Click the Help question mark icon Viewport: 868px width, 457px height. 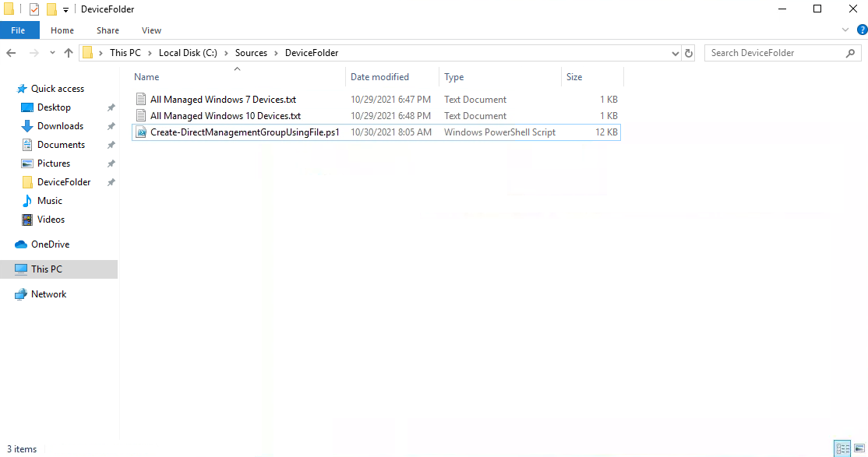[862, 30]
